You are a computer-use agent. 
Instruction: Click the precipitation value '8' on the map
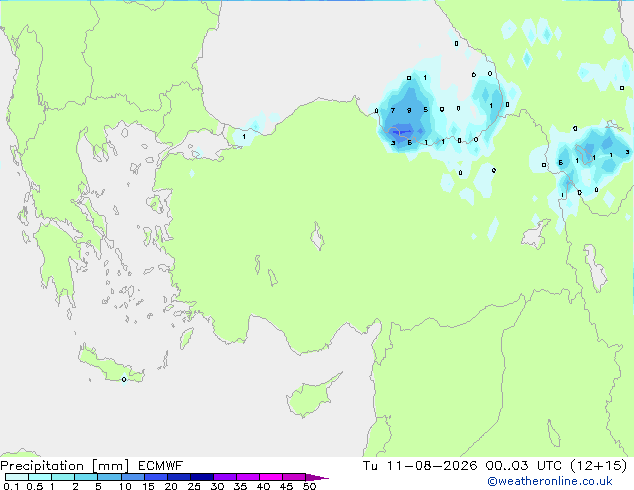click(x=409, y=110)
